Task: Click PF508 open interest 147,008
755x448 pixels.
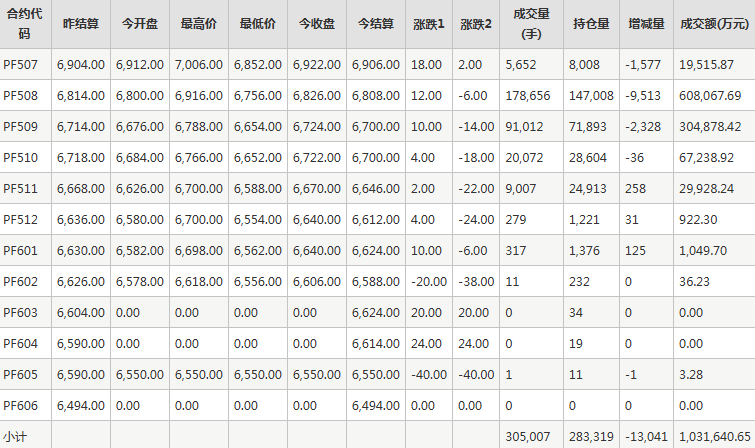Action: click(x=591, y=95)
